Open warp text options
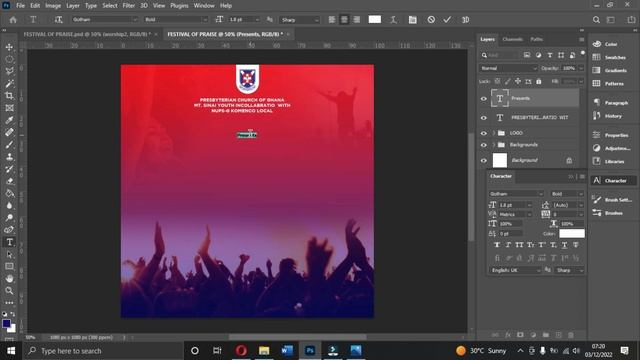Image resolution: width=640 pixels, height=360 pixels. (393, 20)
